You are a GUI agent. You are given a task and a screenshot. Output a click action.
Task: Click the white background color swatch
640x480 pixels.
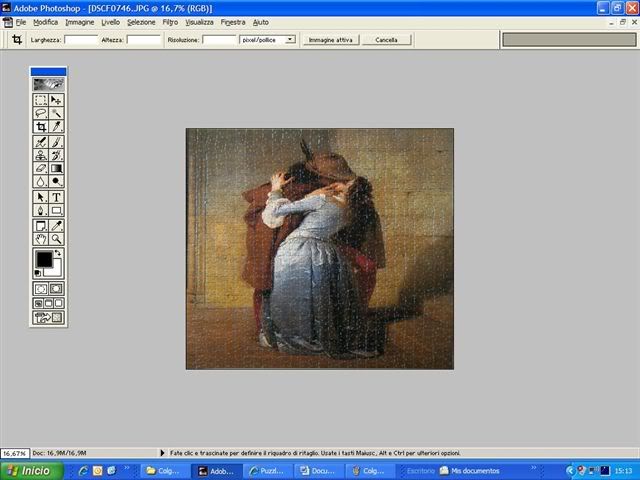click(x=55, y=270)
